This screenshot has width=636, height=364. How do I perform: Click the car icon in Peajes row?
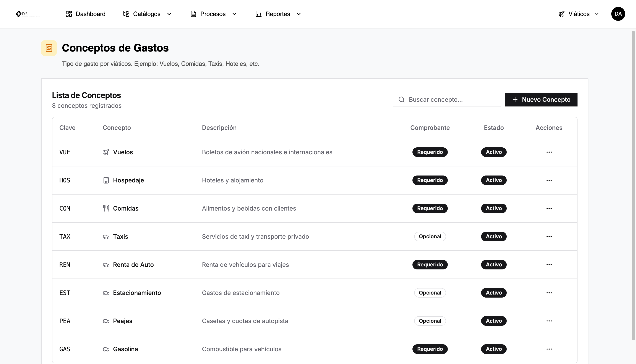coord(106,321)
